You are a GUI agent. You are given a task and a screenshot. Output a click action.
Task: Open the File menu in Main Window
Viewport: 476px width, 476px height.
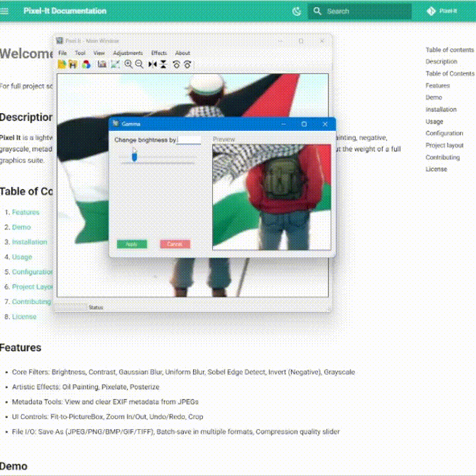63,53
